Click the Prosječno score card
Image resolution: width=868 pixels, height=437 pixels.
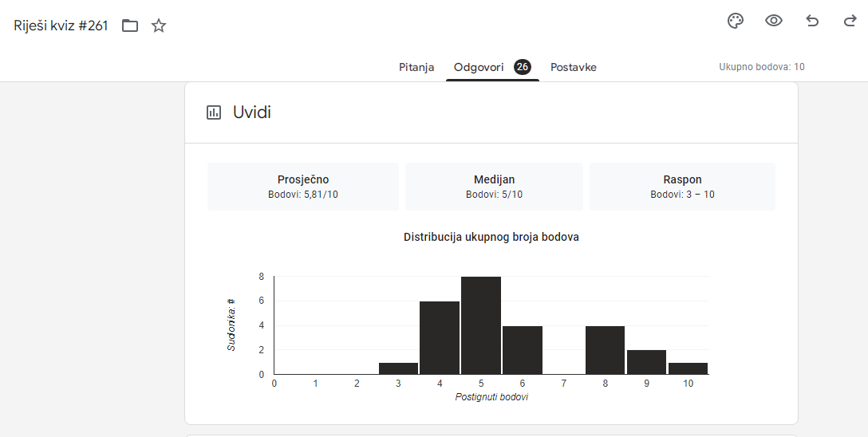(x=303, y=187)
